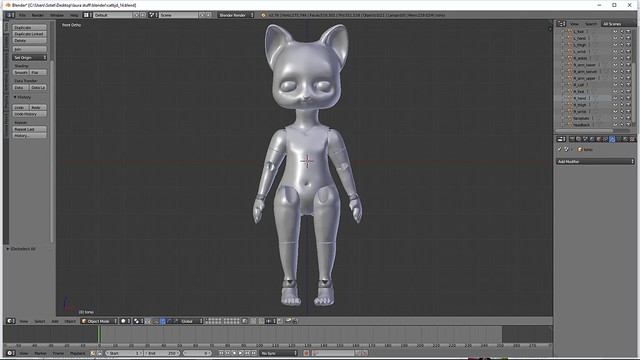The height and width of the screenshot is (360, 640).
Task: Click the timeline editor type icon
Action: [10, 353]
